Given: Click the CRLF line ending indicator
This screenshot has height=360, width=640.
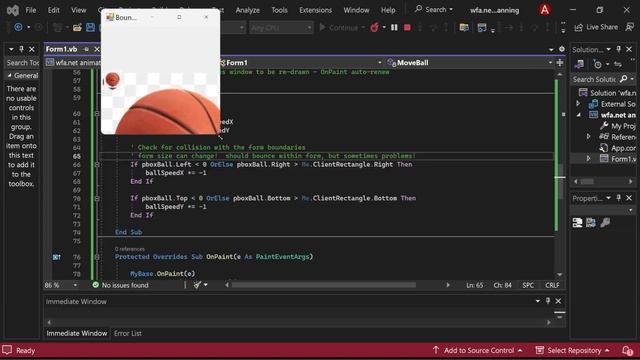Looking at the screenshot, I should (x=552, y=285).
